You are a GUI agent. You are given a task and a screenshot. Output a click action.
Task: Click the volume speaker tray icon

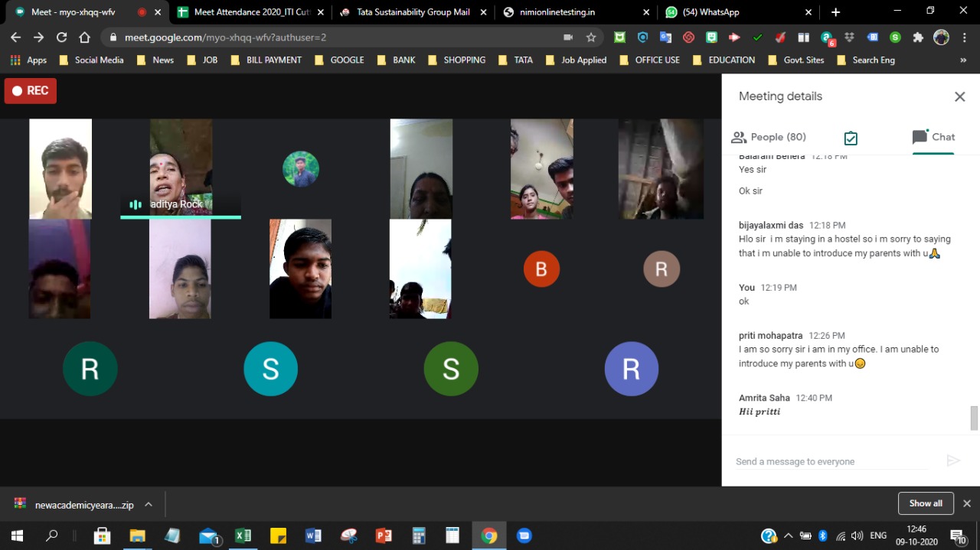pyautogui.click(x=857, y=535)
